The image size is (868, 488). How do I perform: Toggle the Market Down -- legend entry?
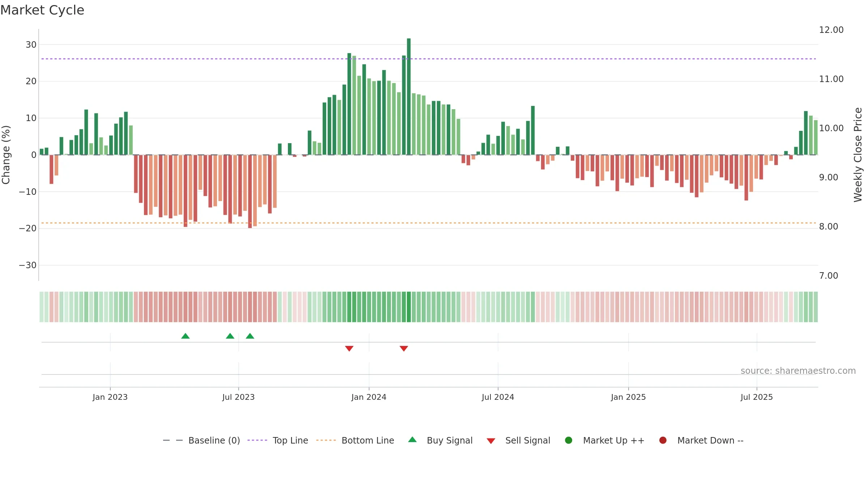coord(701,440)
